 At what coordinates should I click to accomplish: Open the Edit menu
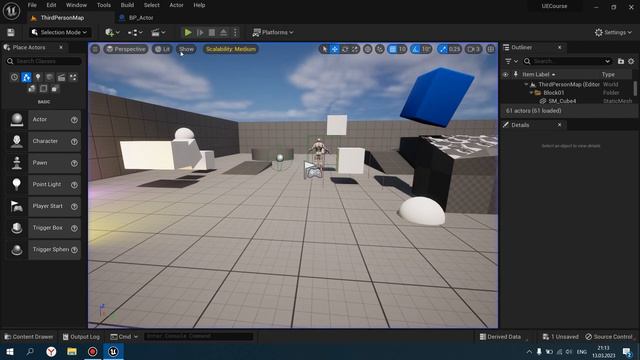pyautogui.click(x=51, y=5)
